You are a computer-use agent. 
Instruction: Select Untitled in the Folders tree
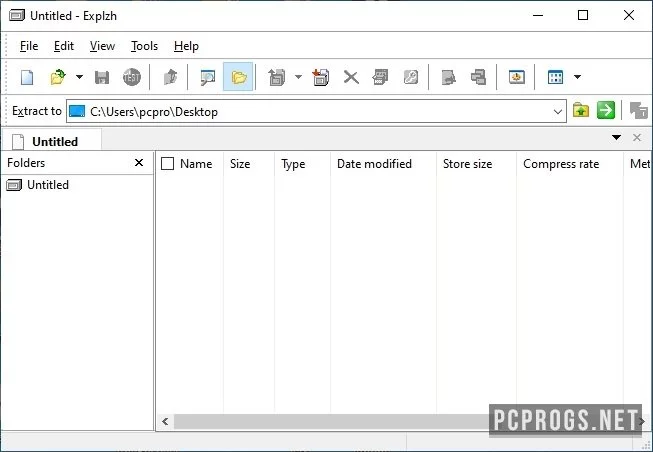tap(48, 185)
